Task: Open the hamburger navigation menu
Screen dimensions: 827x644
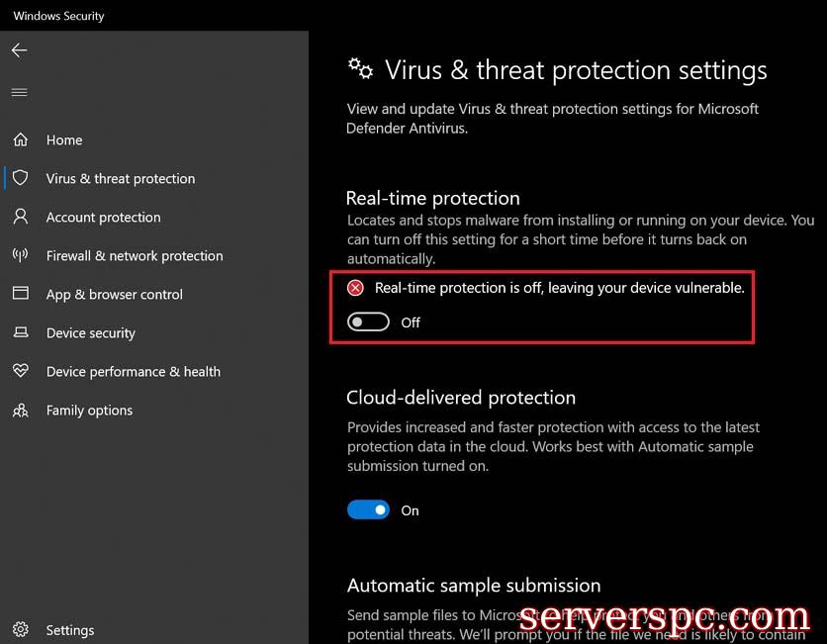Action: [19, 92]
